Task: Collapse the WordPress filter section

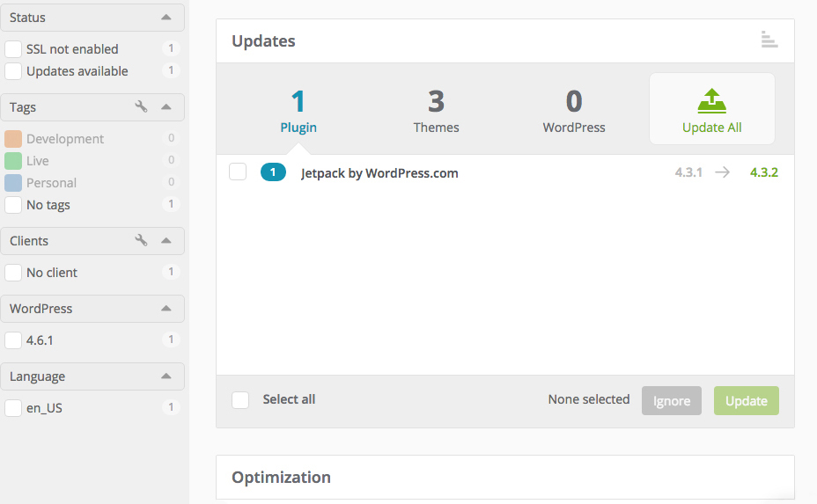Action: tap(166, 309)
